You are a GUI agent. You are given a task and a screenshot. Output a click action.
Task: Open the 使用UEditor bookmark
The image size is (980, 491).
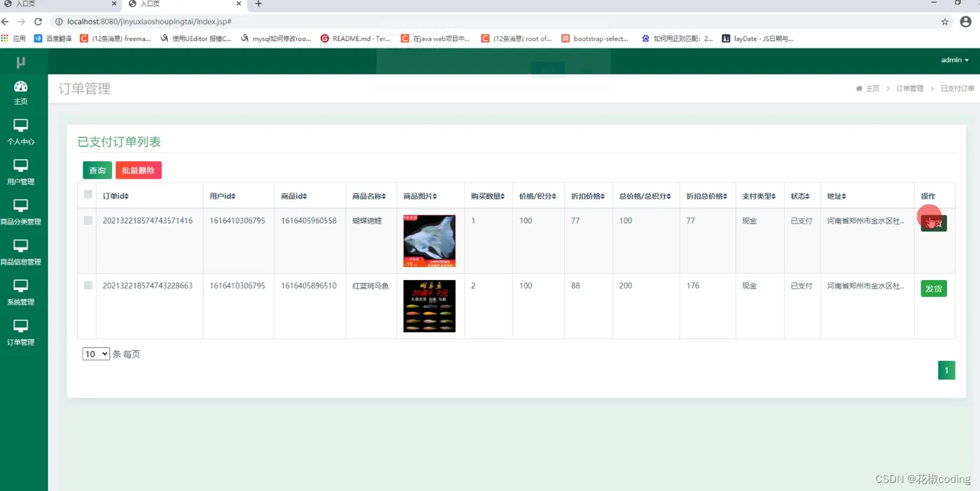(196, 39)
